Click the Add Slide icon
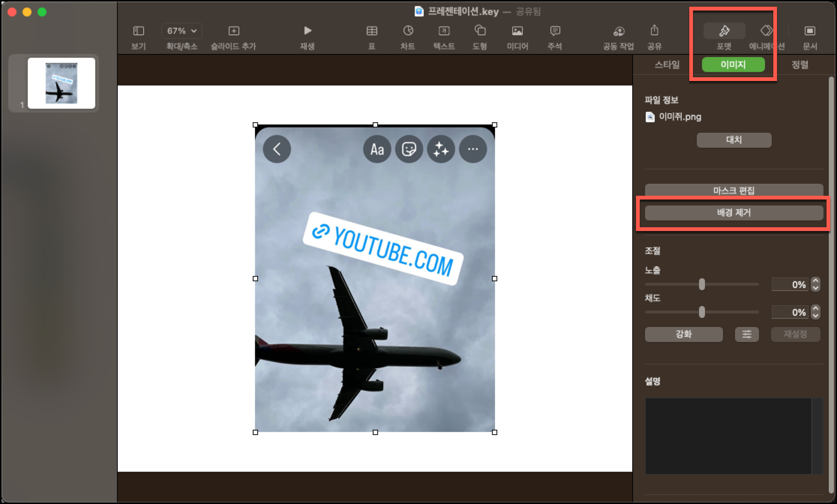 233,31
